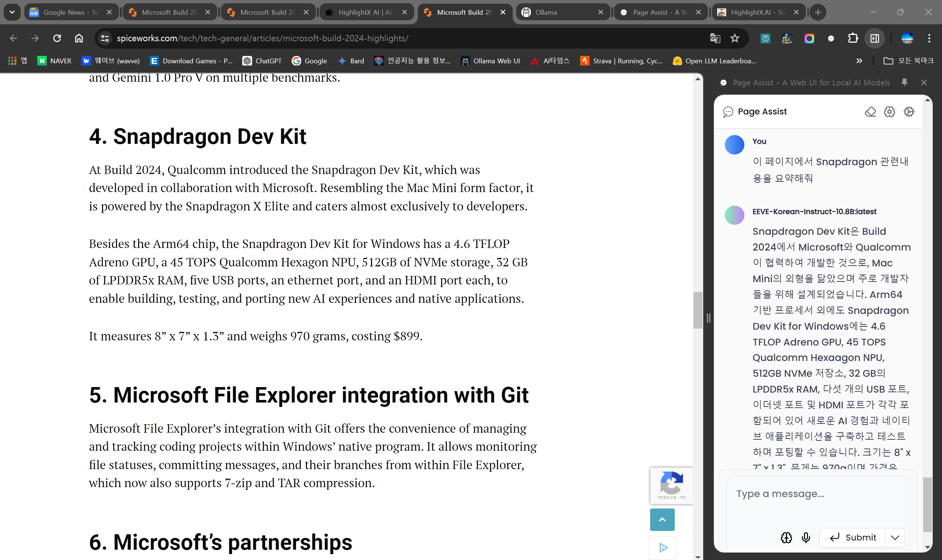Click the scroll-to-top teal arrow button
Viewport: 942px width, 560px height.
pos(662,520)
